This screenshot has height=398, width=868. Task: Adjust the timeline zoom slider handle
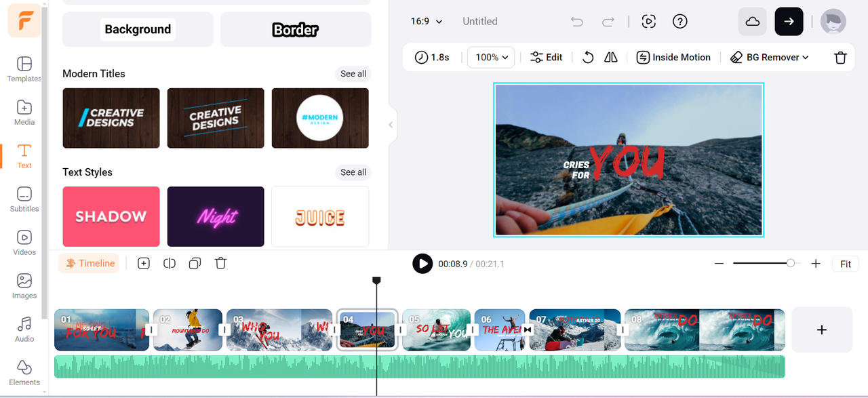pos(791,263)
